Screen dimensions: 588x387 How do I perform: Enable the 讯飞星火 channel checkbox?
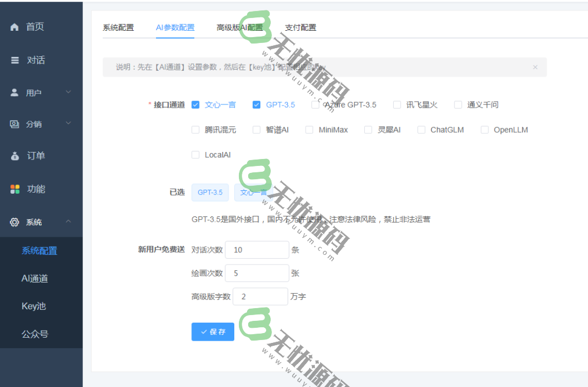pos(397,104)
